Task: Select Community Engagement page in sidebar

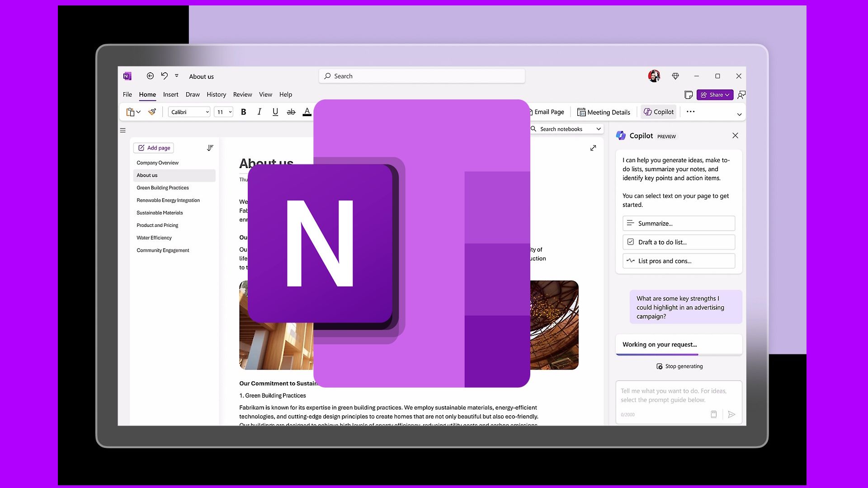Action: [162, 250]
